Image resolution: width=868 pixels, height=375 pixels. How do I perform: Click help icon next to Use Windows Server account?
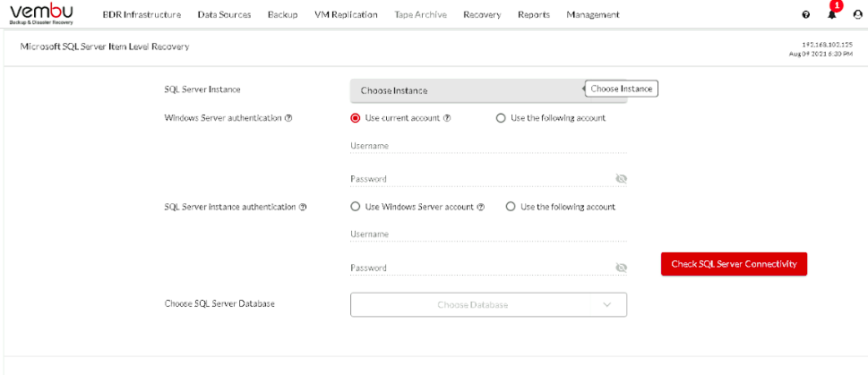tap(481, 207)
